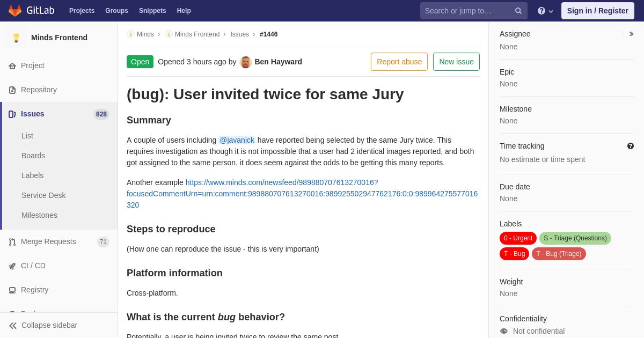Image resolution: width=644 pixels, height=338 pixels.
Task: Click the 0 - Urgent label
Action: 518,238
